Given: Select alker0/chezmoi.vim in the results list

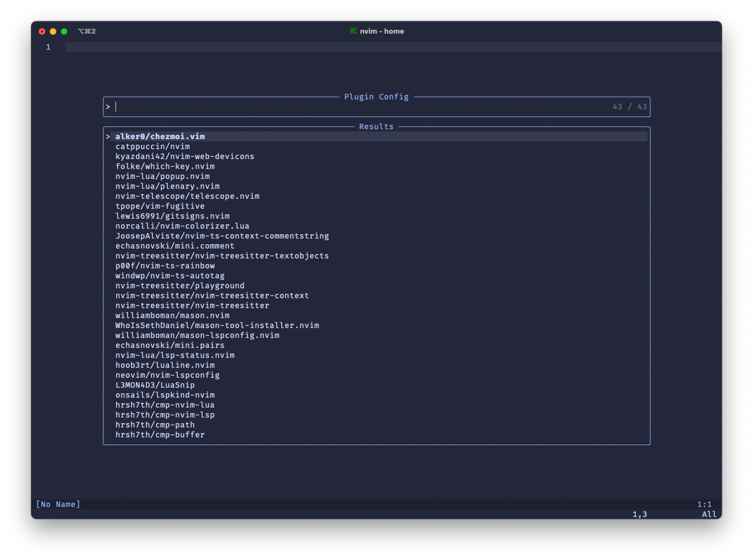Looking at the screenshot, I should coord(159,136).
